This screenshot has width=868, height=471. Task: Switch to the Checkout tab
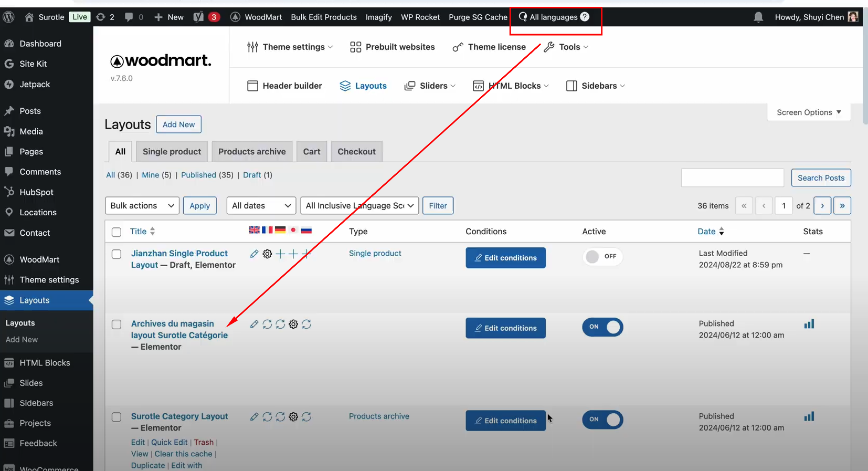tap(356, 151)
